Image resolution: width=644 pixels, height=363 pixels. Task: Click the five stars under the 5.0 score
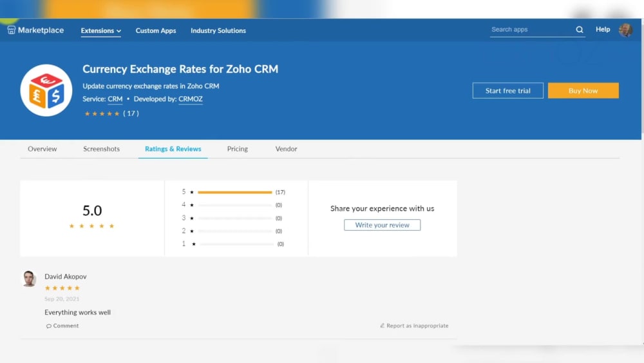pos(91,226)
